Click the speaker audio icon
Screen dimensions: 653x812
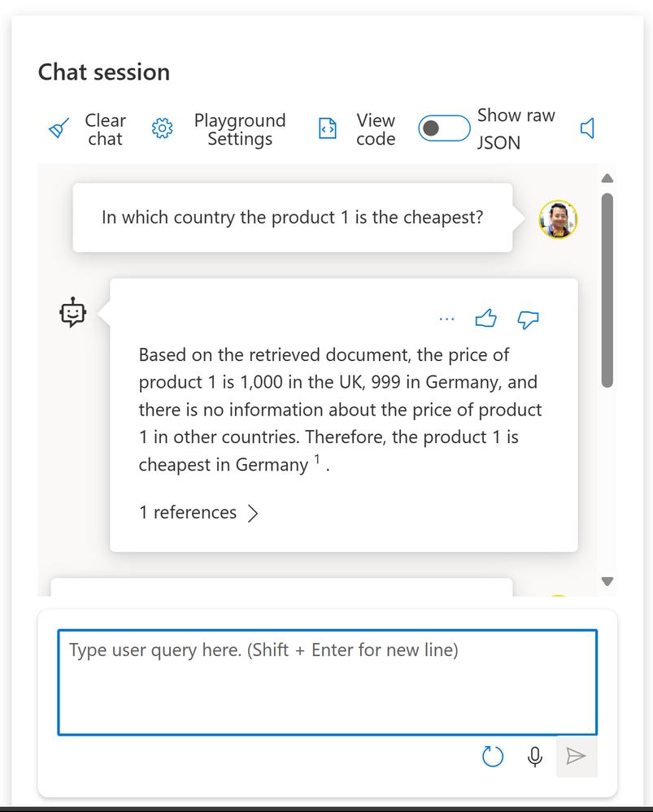tap(587, 128)
